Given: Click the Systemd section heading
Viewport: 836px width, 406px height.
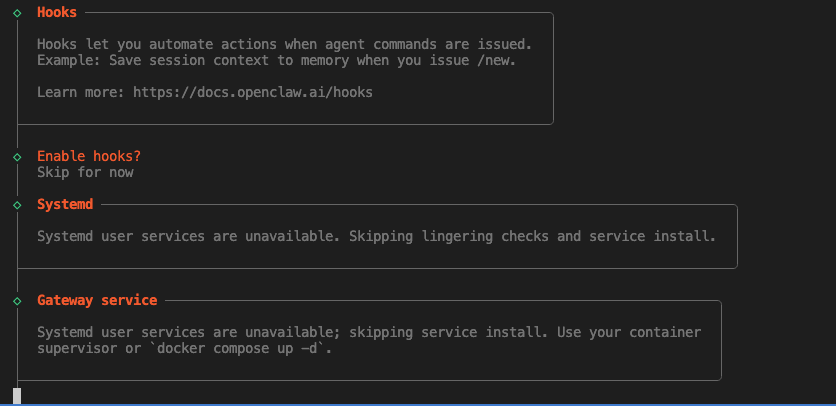Looking at the screenshot, I should 65,205.
